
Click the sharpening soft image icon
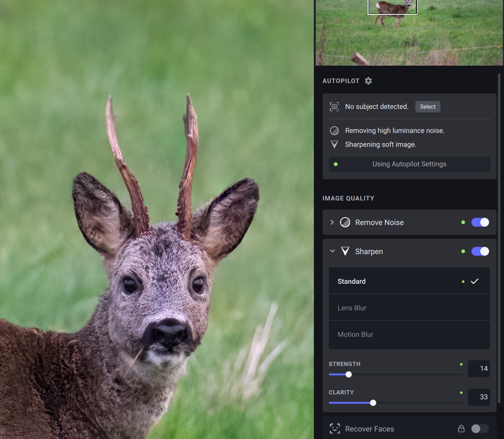coord(334,145)
